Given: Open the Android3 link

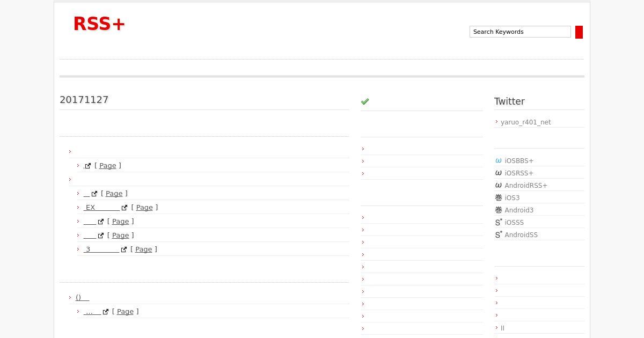Looking at the screenshot, I should pyautogui.click(x=519, y=210).
